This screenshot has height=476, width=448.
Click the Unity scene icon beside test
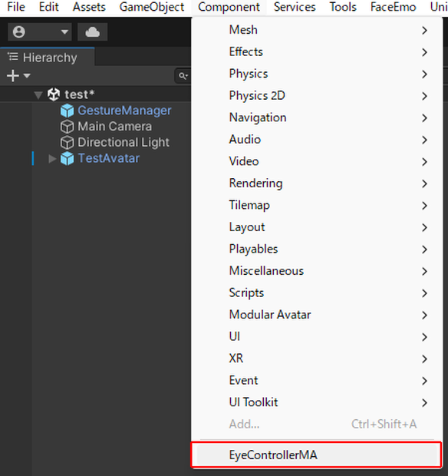click(54, 94)
